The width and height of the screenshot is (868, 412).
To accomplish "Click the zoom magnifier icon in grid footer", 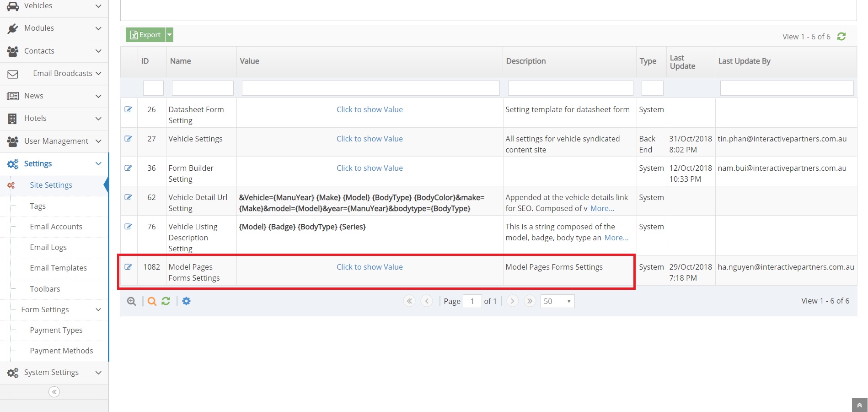I will pos(131,301).
